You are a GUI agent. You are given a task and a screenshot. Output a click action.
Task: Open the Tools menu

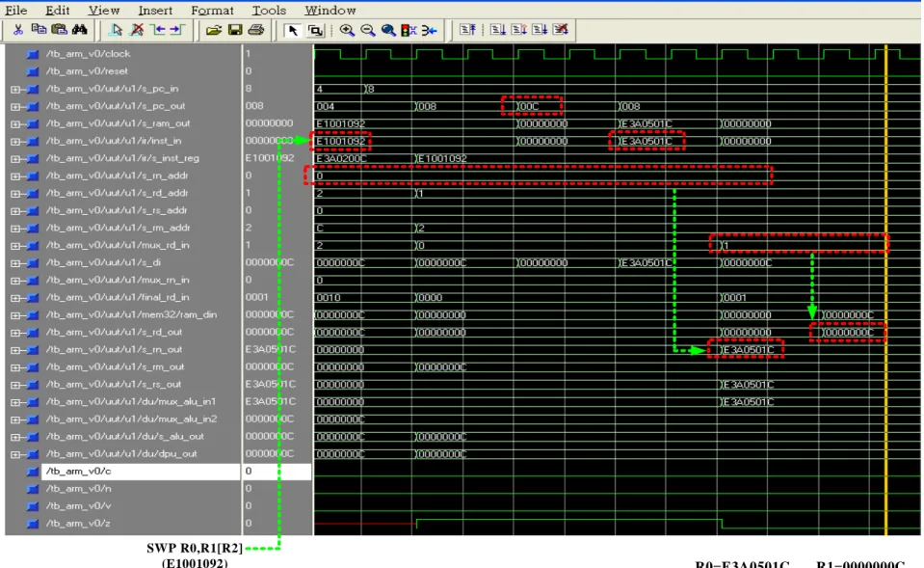tap(269, 10)
